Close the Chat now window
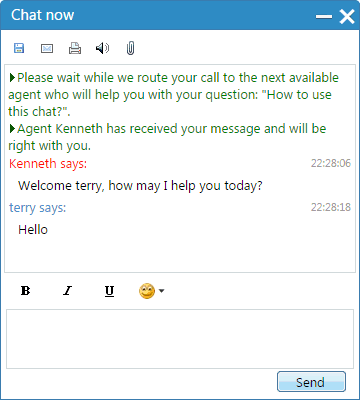The height and width of the screenshot is (400, 360). click(x=347, y=16)
